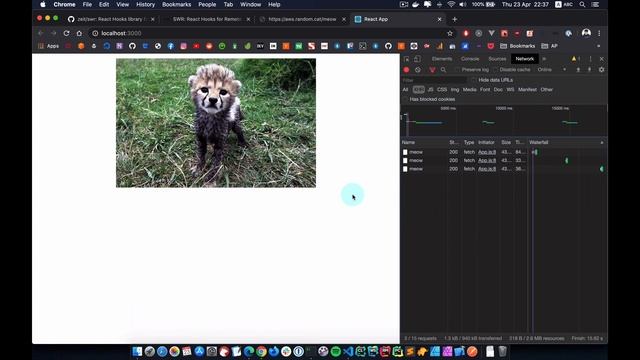Open Chrome three-dot menu
The width and height of the screenshot is (640, 360).
(599, 33)
